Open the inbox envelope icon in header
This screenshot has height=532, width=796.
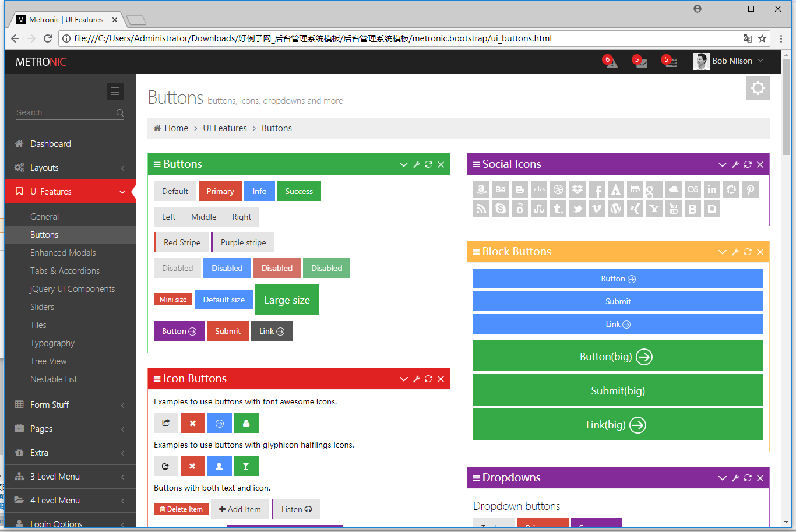(x=641, y=62)
